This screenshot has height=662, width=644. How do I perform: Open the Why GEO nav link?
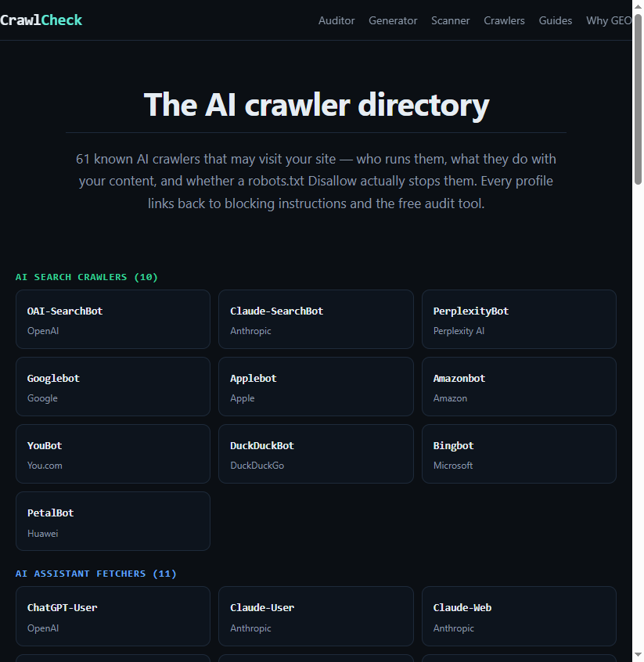[609, 20]
